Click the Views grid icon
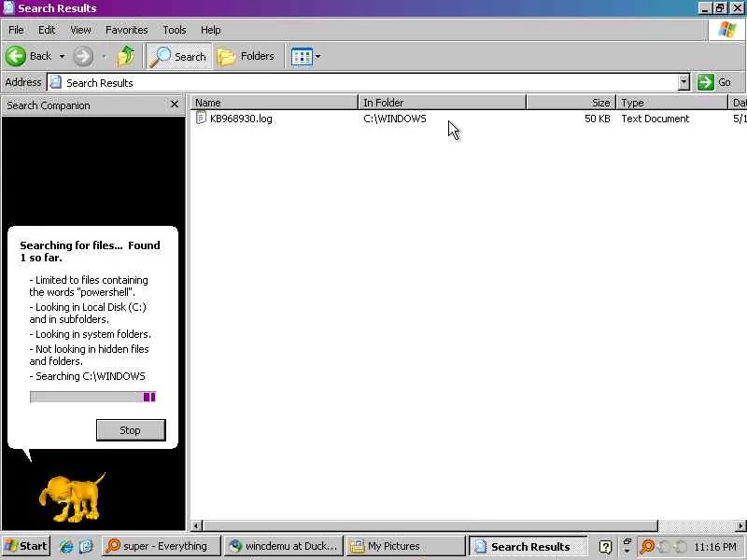 pyautogui.click(x=302, y=57)
